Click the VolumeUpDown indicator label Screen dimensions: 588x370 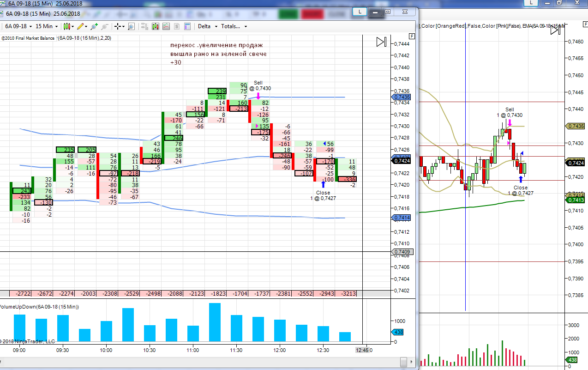[x=40, y=307]
